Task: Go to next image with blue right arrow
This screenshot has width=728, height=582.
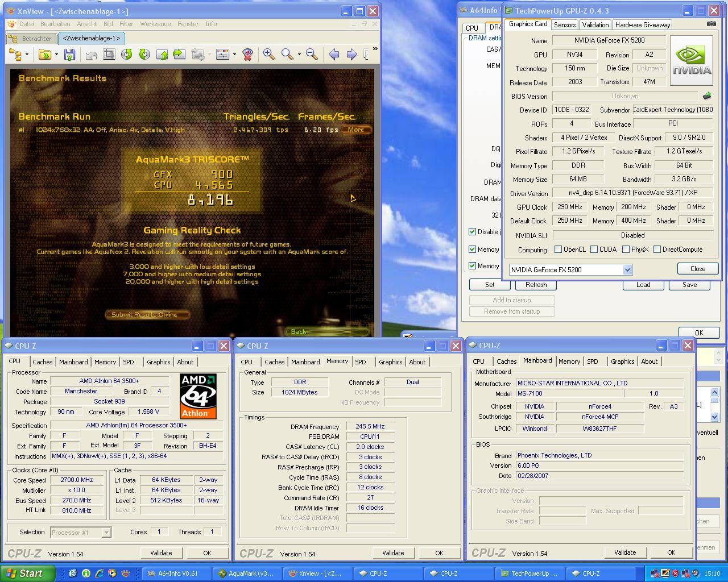Action: [351, 55]
